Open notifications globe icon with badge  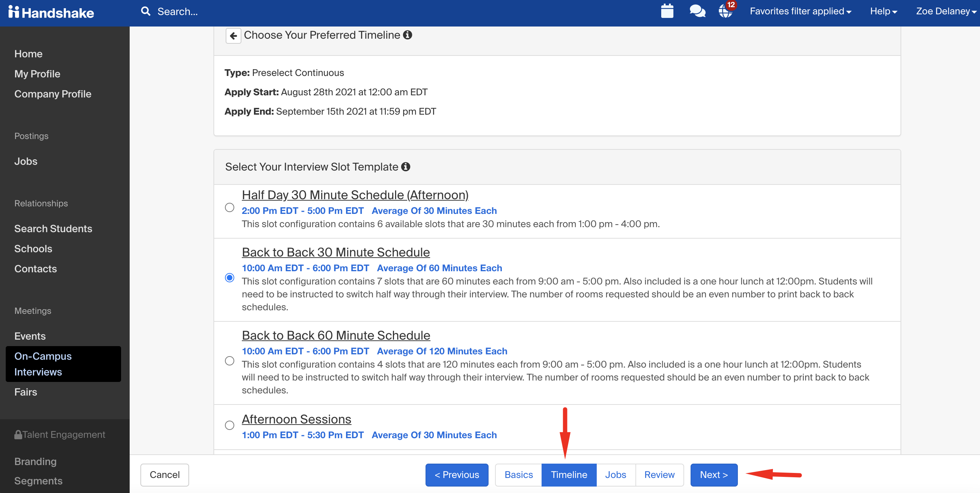(726, 10)
